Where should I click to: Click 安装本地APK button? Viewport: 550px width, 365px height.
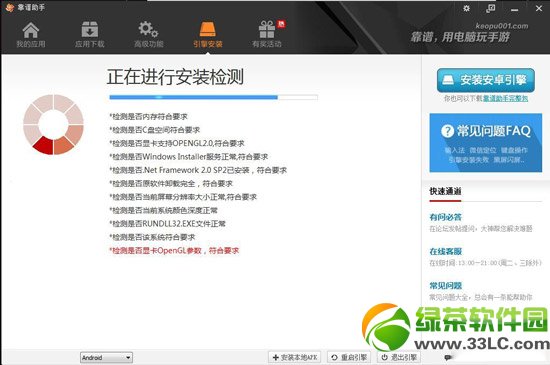[295, 357]
